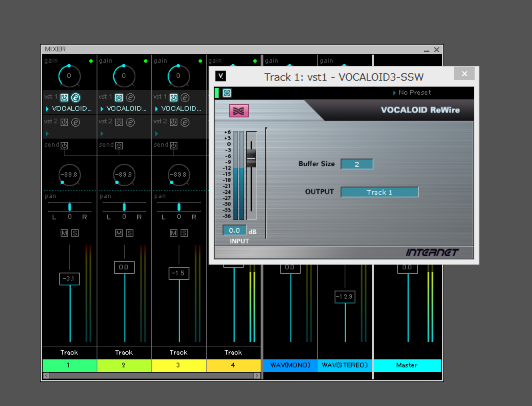Click the send level knob on Track 2

[x=124, y=175]
